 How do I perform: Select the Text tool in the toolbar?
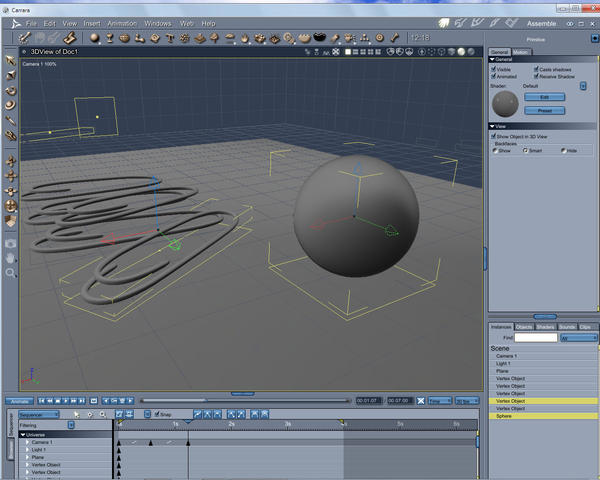(x=170, y=38)
